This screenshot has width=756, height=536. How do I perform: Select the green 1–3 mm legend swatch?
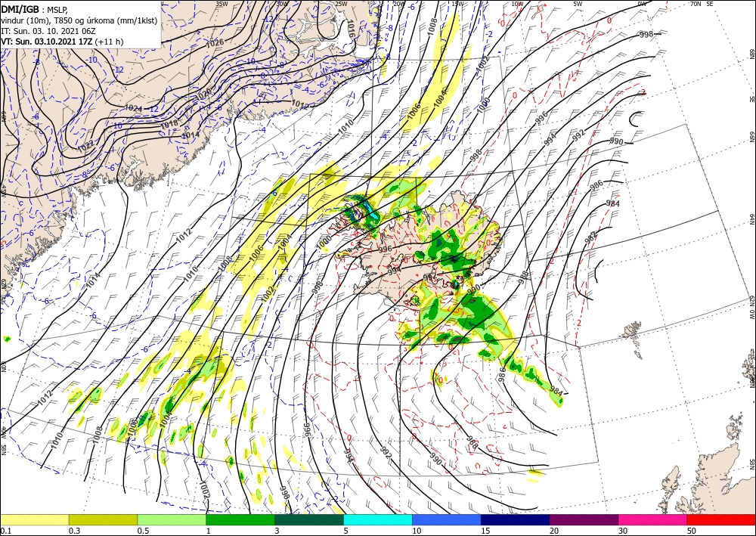click(240, 519)
